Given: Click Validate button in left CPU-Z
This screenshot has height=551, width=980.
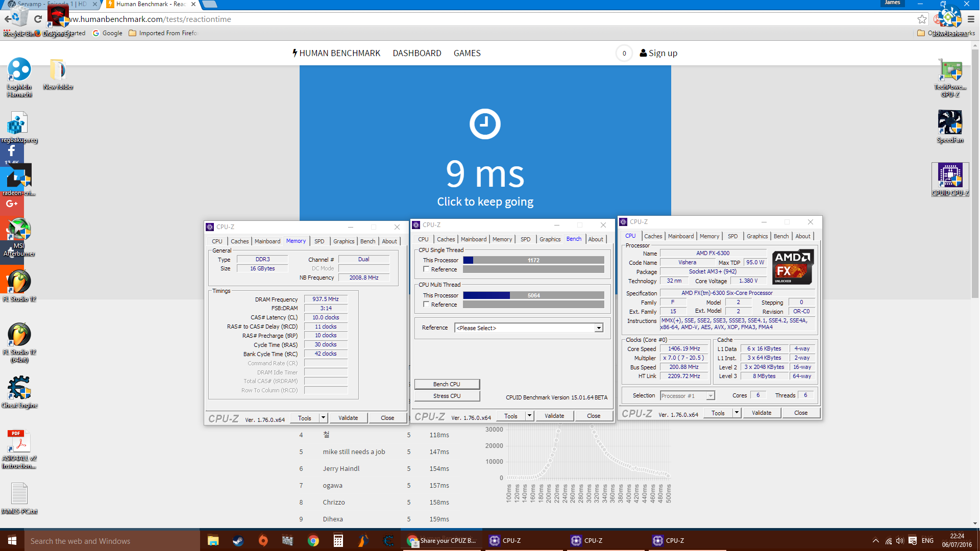Looking at the screenshot, I should coord(348,418).
